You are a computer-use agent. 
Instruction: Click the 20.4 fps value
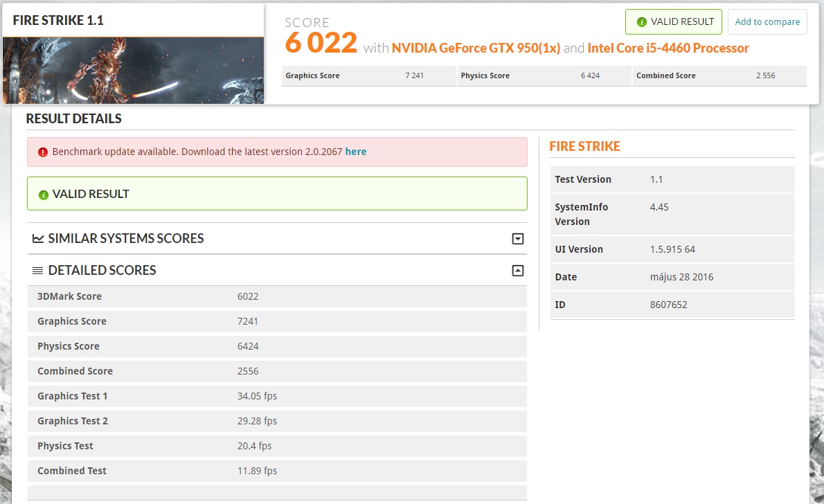tap(254, 446)
